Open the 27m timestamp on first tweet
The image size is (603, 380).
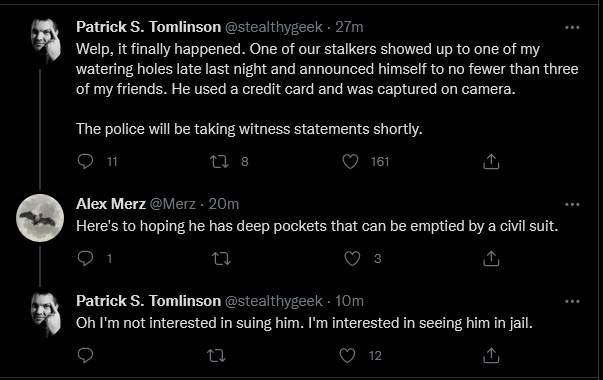(x=349, y=27)
